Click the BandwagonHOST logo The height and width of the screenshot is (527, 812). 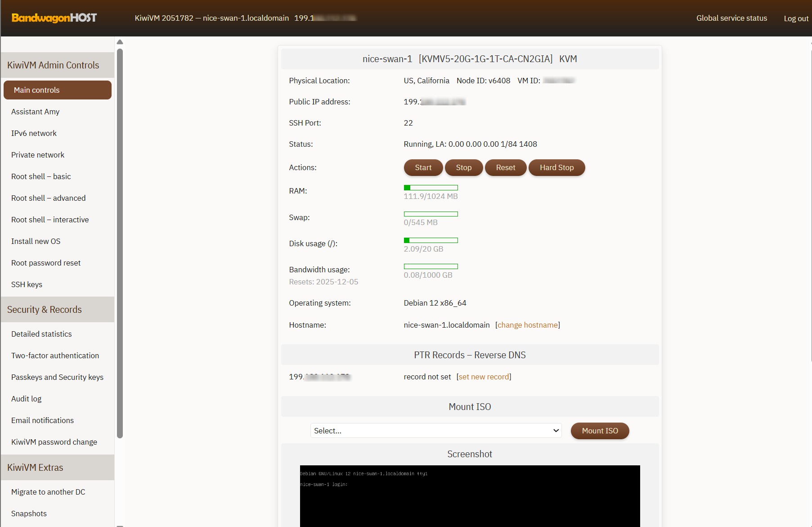(x=54, y=18)
